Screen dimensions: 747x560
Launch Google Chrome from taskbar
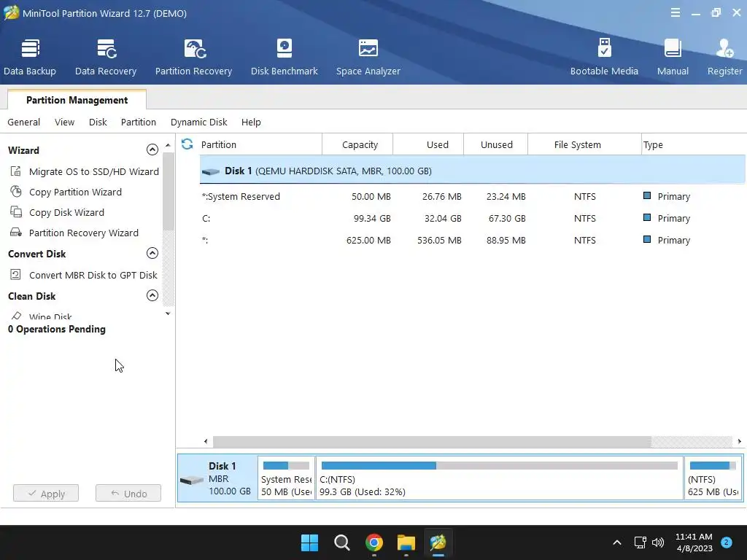coord(374,542)
